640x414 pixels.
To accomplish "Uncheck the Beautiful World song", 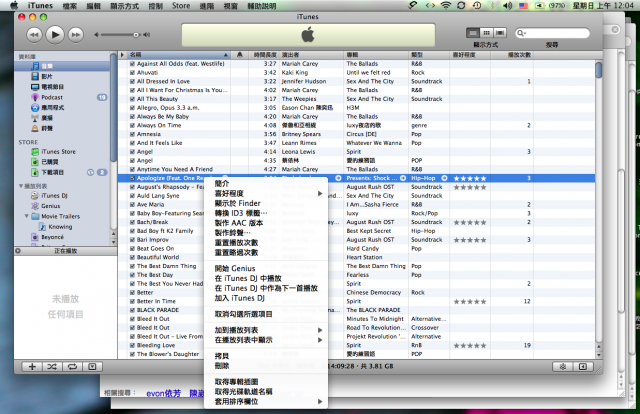I will pyautogui.click(x=132, y=257).
